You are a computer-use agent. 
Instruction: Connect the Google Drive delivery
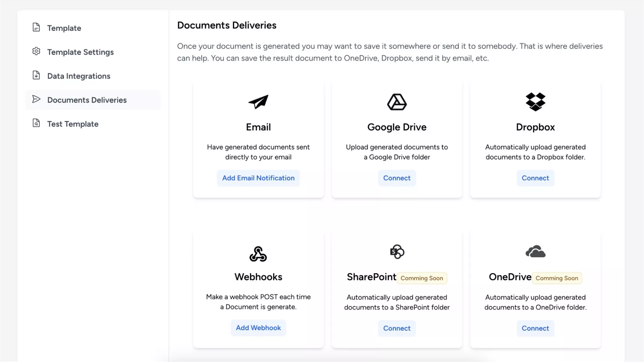point(397,178)
